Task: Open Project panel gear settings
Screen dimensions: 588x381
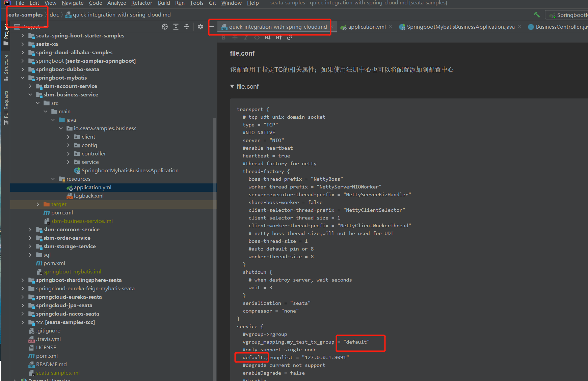Action: 201,27
